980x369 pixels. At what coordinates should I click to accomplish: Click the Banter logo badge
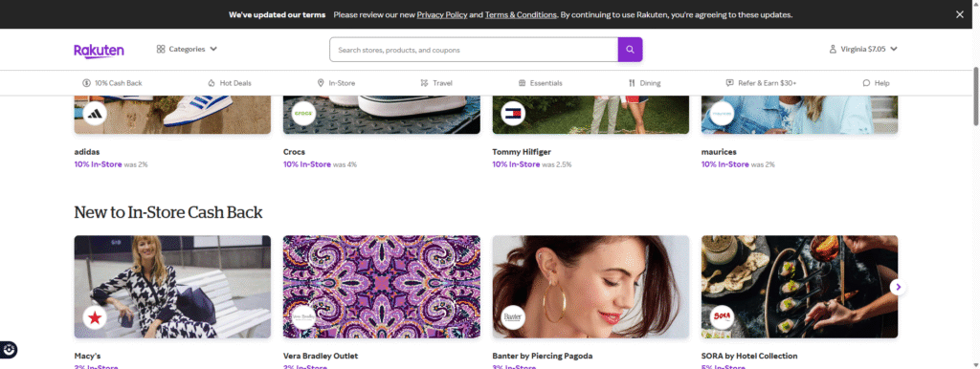(513, 317)
